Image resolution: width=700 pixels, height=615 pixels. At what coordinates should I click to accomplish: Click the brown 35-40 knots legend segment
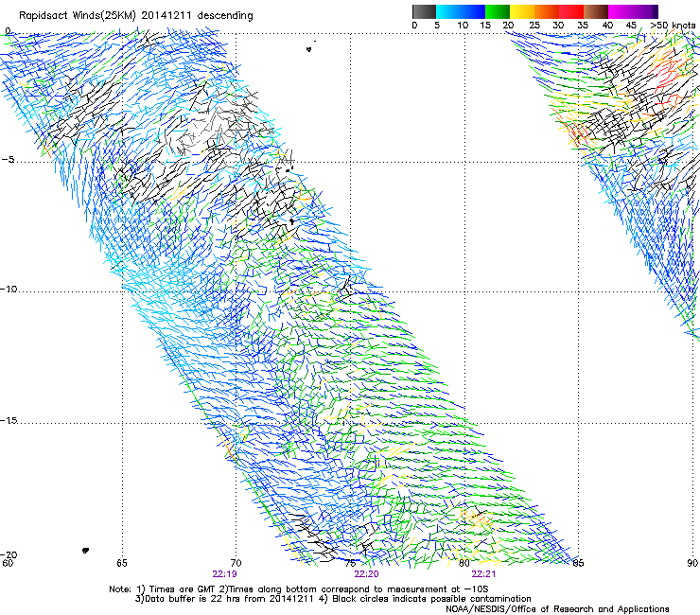596,11
